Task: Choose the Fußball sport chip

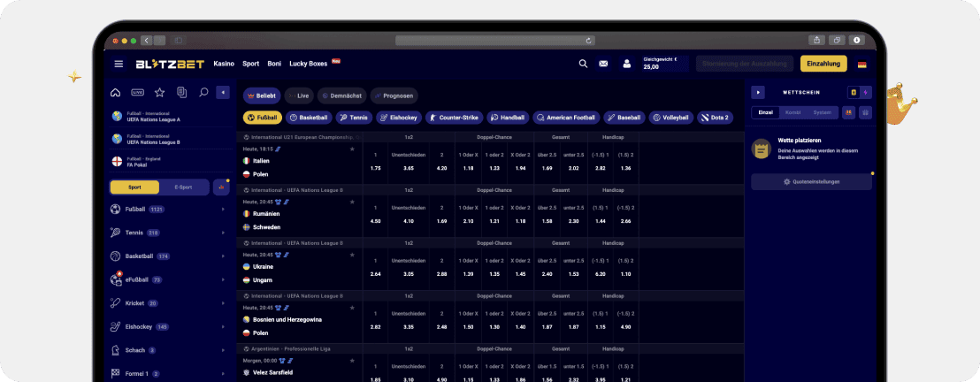Action: [263, 118]
